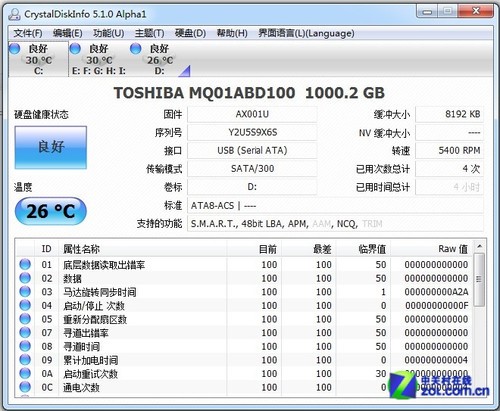
Task: Click the power on count field 4 次
Action: [x=449, y=169]
